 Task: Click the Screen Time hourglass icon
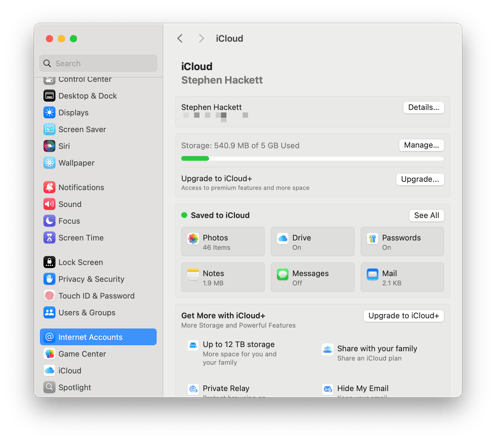[49, 238]
